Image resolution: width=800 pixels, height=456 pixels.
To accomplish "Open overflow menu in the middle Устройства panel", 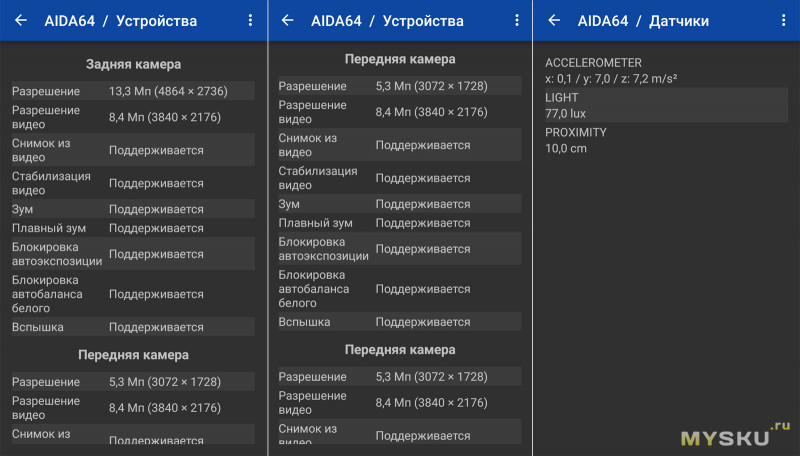I will pyautogui.click(x=517, y=20).
